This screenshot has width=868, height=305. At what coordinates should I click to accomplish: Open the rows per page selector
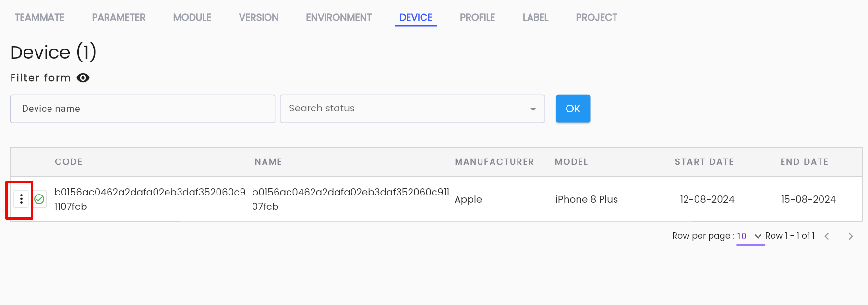[x=750, y=236]
